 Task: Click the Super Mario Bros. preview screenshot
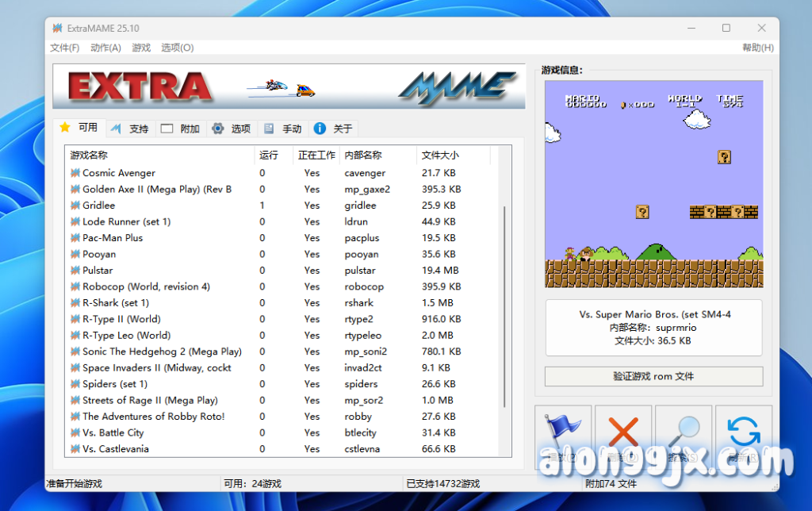[x=653, y=183]
